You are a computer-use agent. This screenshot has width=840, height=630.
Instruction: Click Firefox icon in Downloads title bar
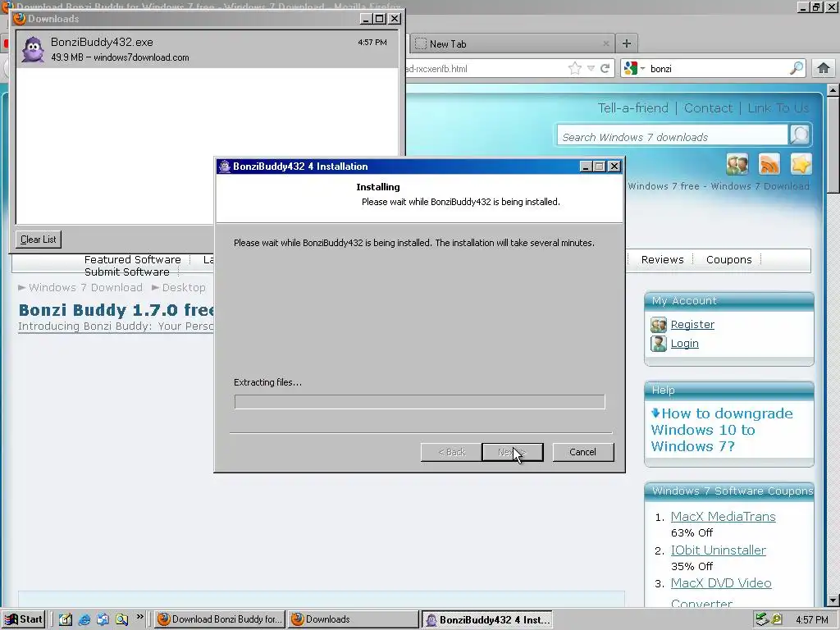20,19
